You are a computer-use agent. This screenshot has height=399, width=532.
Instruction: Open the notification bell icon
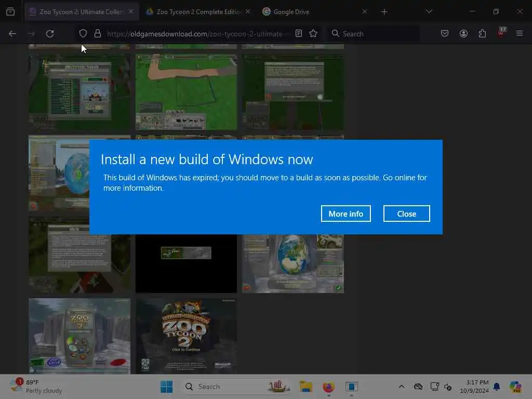[497, 387]
